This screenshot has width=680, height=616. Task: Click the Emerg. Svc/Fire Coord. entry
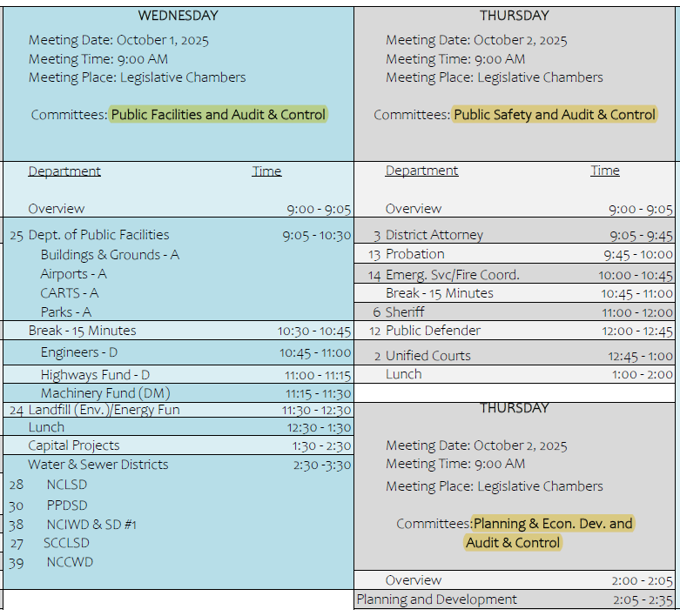tap(452, 275)
